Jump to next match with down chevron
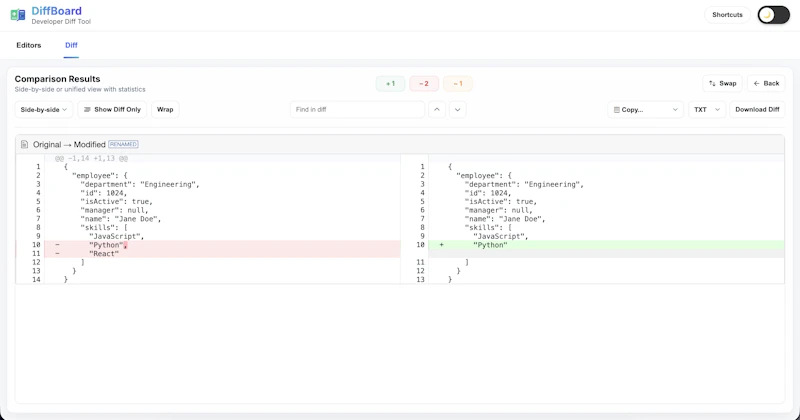800x420 pixels. pyautogui.click(x=458, y=110)
